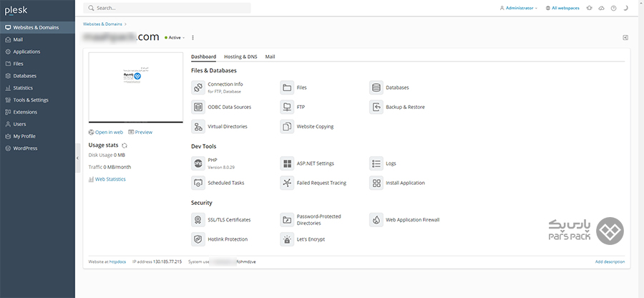The width and height of the screenshot is (644, 298).
Task: Click the Plesk logo
Action: [x=16, y=11]
